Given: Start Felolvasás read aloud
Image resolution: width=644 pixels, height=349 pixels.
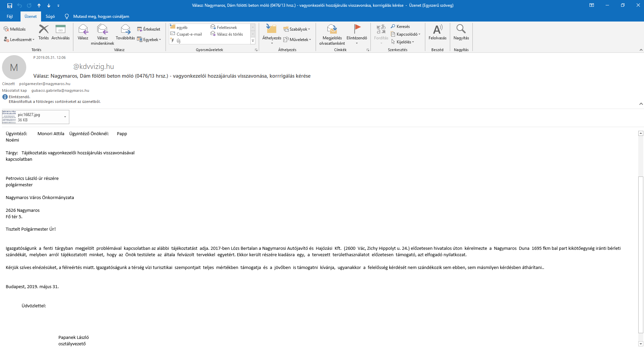Looking at the screenshot, I should coord(437,30).
